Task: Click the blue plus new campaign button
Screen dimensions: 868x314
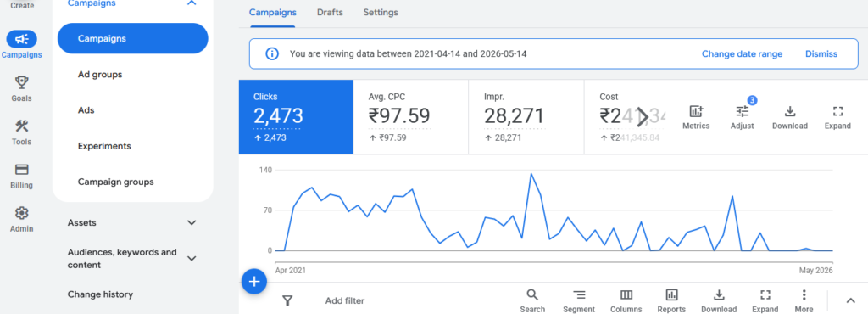Action: (254, 281)
